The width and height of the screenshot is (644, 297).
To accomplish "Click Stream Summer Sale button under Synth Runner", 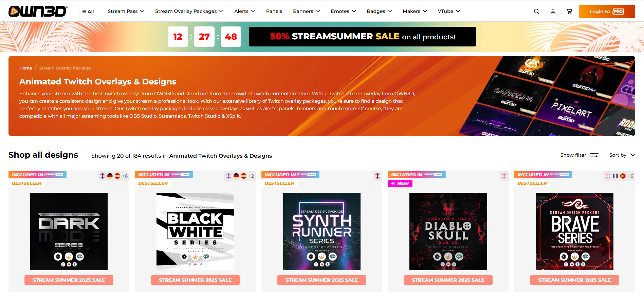I will pyautogui.click(x=322, y=280).
